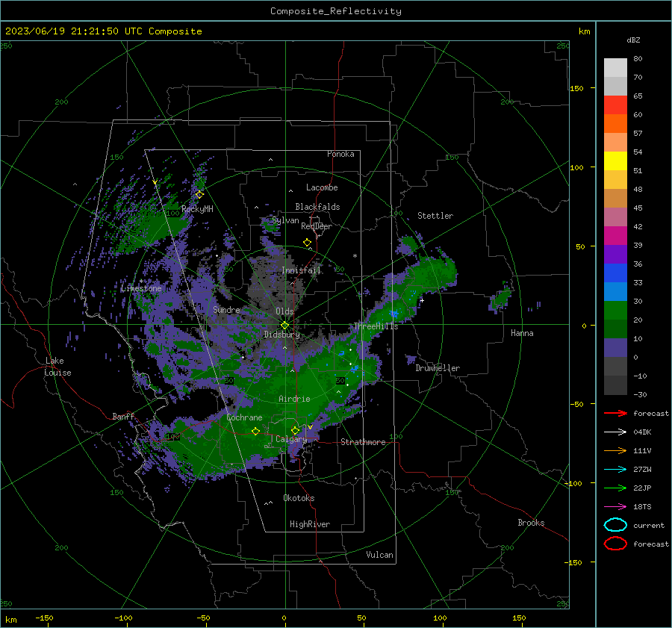Click the 111V legend label
672x628 pixels.
click(x=642, y=450)
